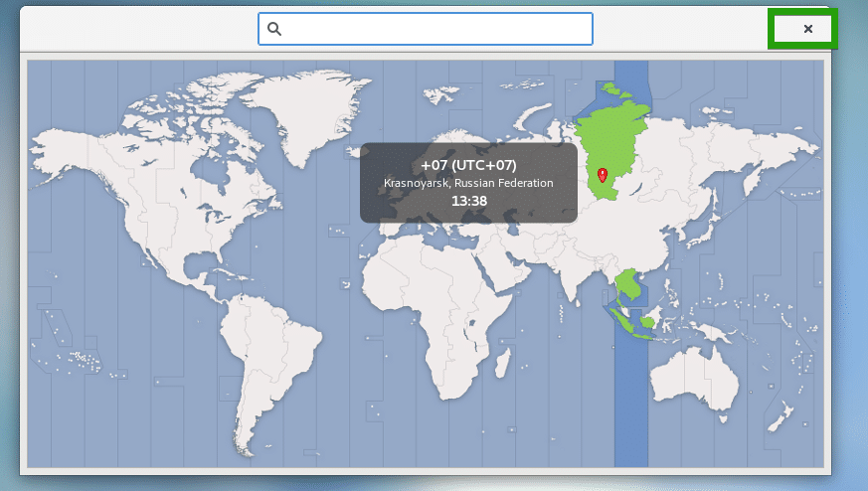
Task: Select Australia on the timezone map
Action: pos(695,380)
